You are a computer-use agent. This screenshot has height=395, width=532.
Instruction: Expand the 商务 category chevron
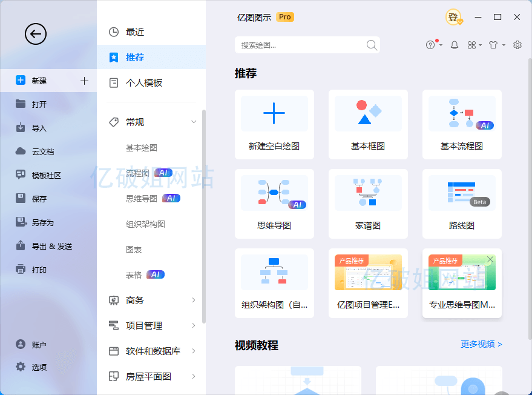pos(194,300)
